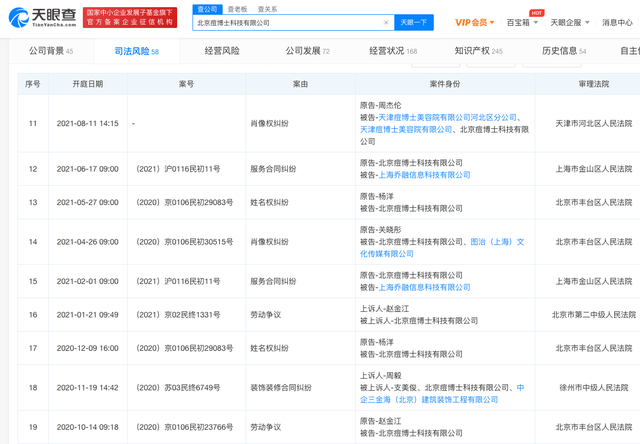
Task: Click 北京市第二中级人民法院 court cell
Action: (x=593, y=315)
